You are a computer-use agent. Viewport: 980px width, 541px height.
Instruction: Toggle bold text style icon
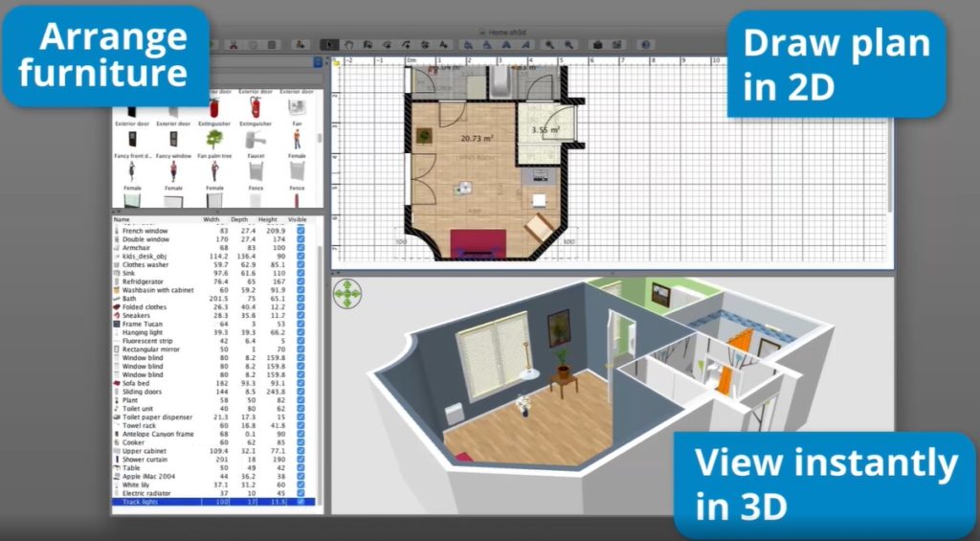[506, 45]
